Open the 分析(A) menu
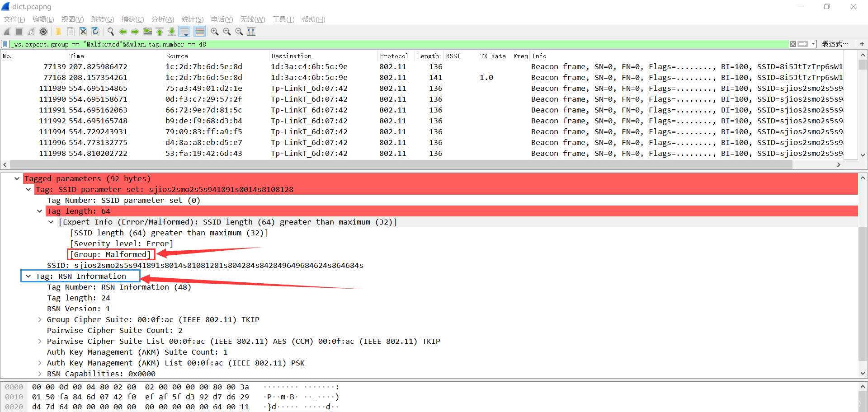The image size is (868, 412). pyautogui.click(x=163, y=19)
